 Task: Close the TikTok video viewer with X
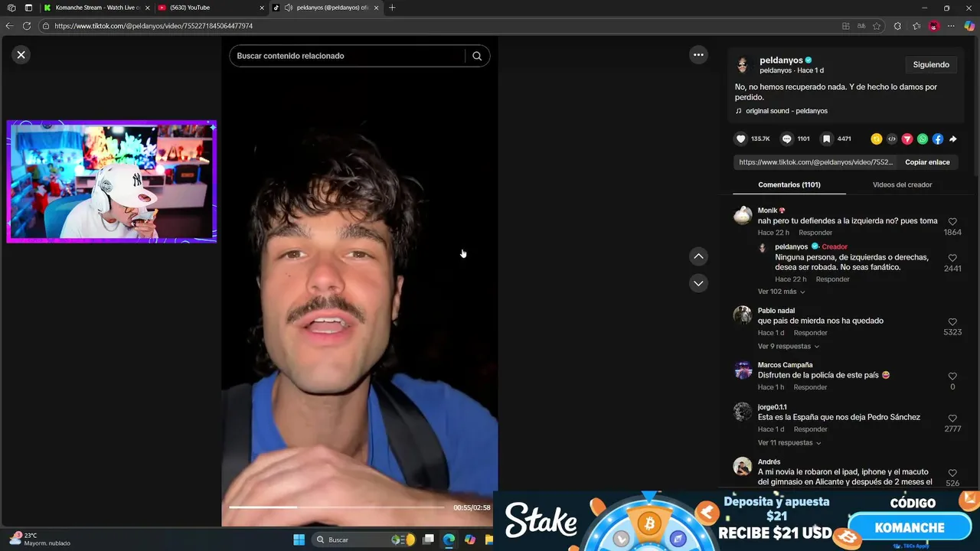[x=21, y=54]
